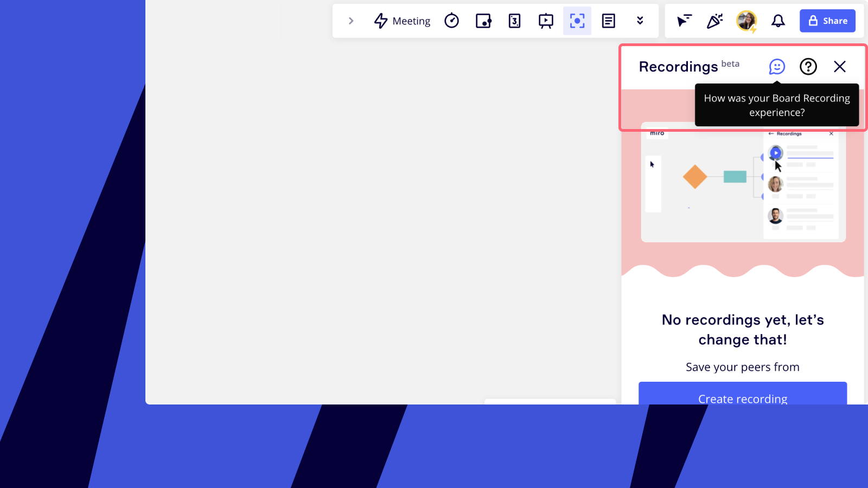This screenshot has width=868, height=488.
Task: Toggle collaborators' cursors visibility
Action: [x=684, y=21]
